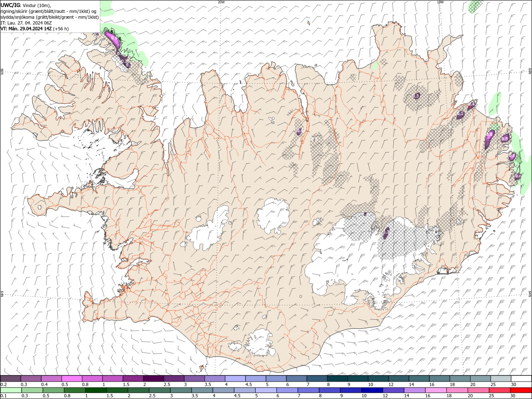Select the pale grey 25 snow legend swatch

click(500, 379)
